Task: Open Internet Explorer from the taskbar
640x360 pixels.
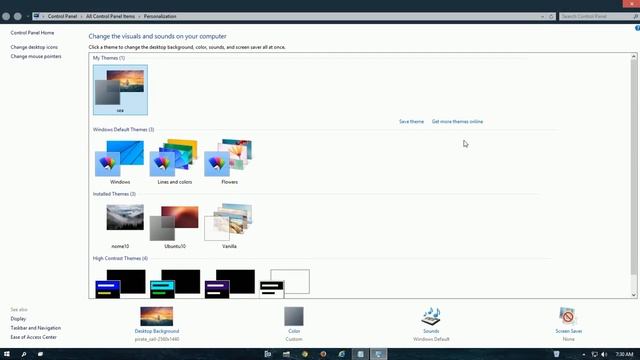Action: click(x=342, y=354)
